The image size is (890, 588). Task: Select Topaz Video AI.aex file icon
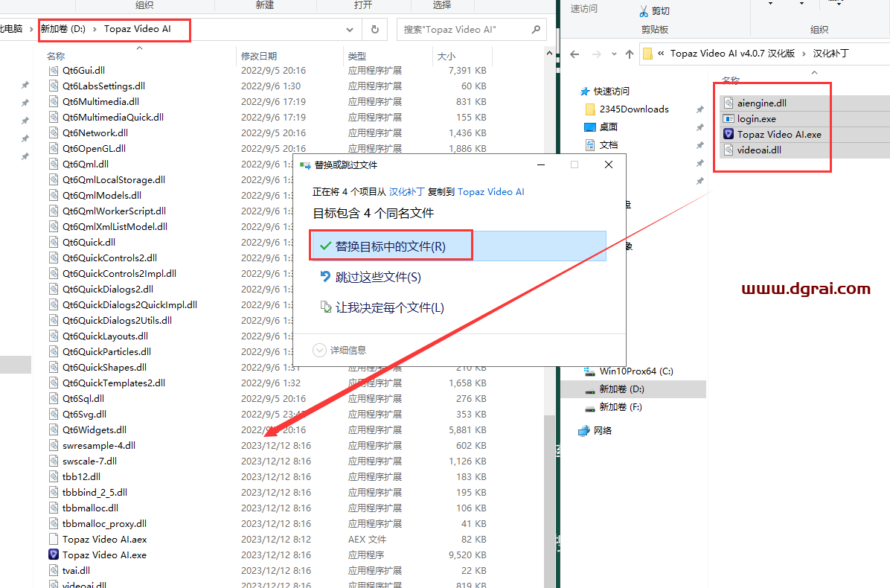[x=54, y=539]
